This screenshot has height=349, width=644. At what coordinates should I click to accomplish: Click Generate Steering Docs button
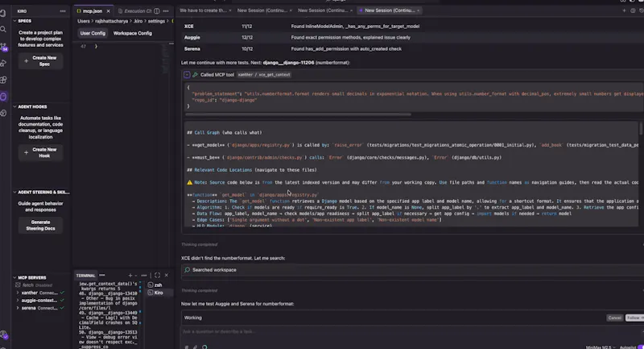coord(40,225)
